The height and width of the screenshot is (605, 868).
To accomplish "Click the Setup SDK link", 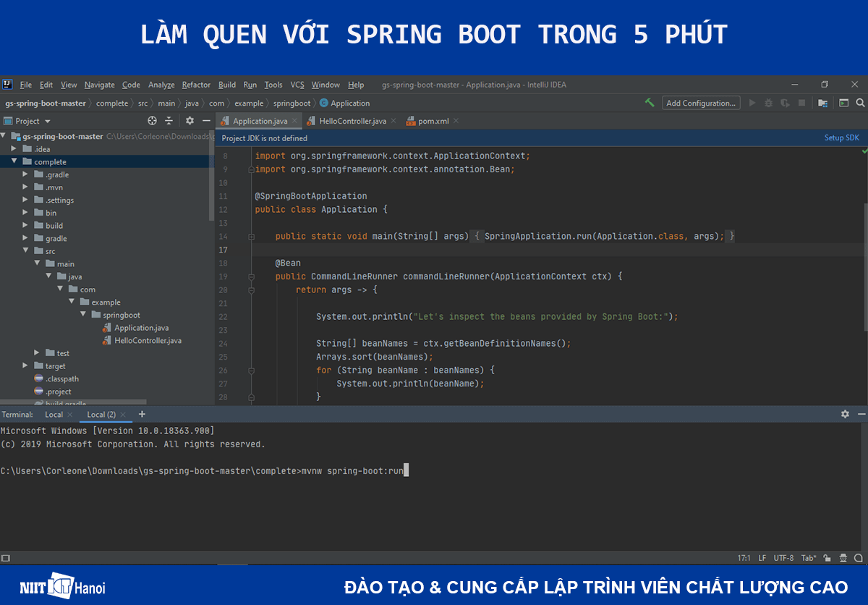I will 841,137.
